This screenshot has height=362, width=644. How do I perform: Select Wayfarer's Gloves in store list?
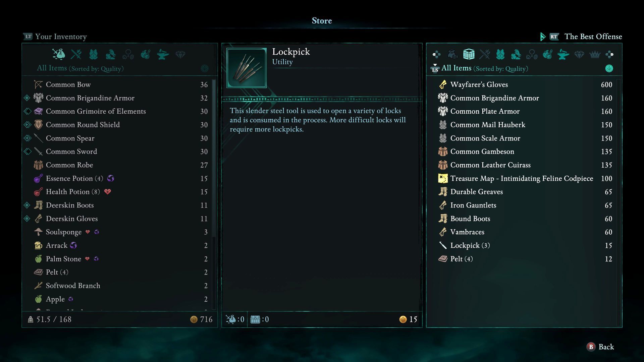[525, 84]
